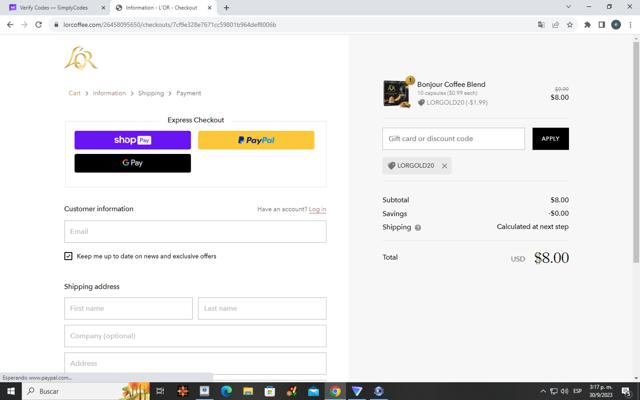Viewport: 640px width, 400px height.
Task: Switch to L'OR Checkout tab
Action: [x=162, y=7]
